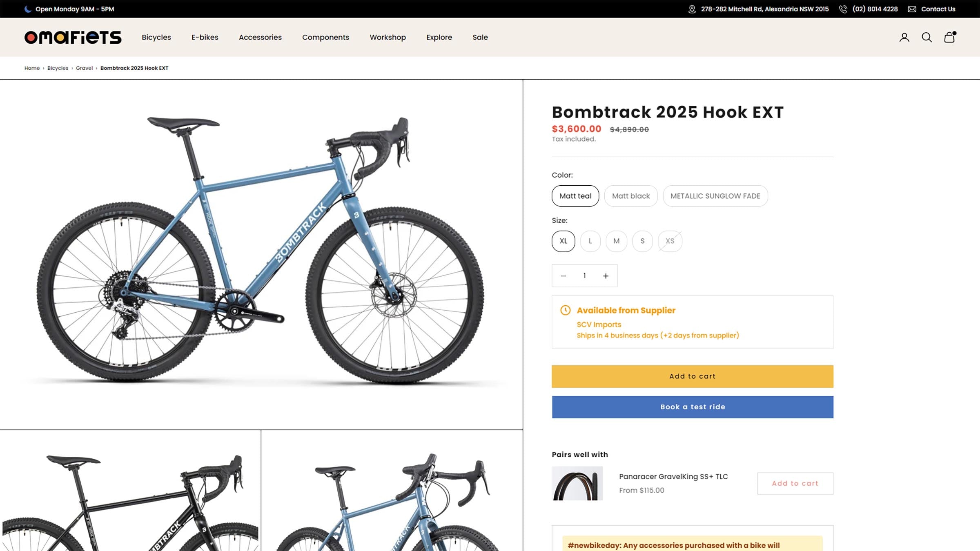Go to Gravel breadcrumb link

pyautogui.click(x=84, y=68)
